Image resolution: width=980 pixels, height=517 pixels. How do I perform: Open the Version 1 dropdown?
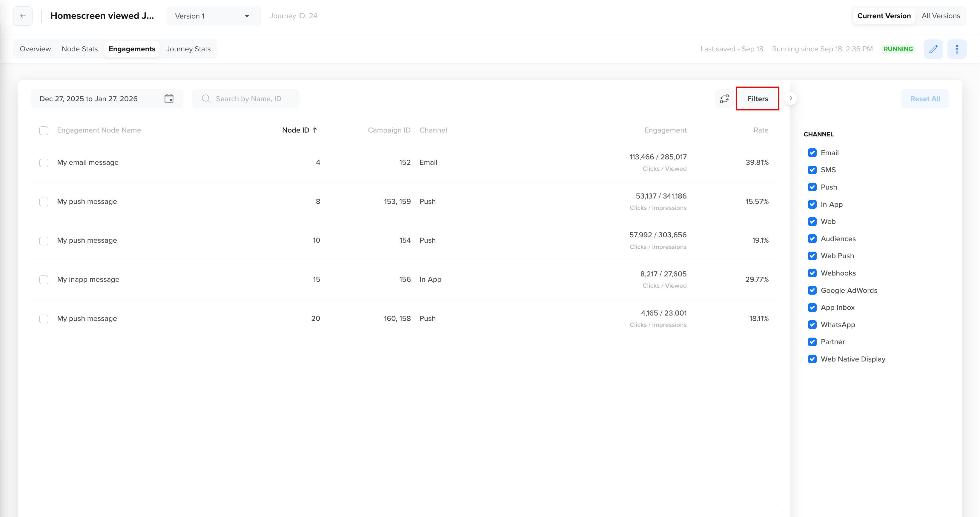click(x=213, y=16)
